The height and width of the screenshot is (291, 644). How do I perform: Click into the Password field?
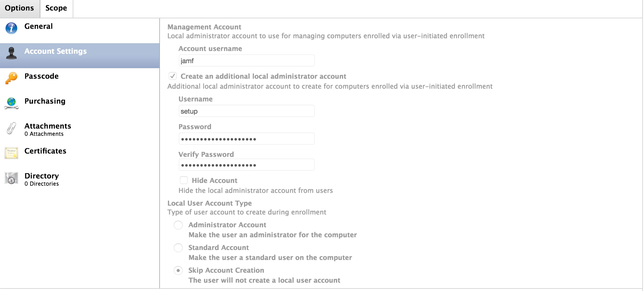(x=246, y=139)
